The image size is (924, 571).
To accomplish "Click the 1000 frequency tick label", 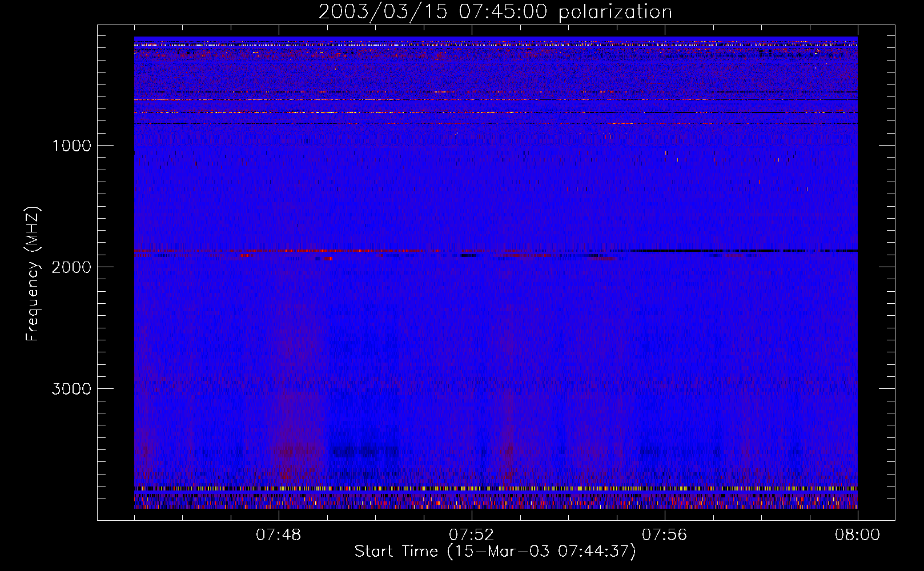I will coord(71,146).
